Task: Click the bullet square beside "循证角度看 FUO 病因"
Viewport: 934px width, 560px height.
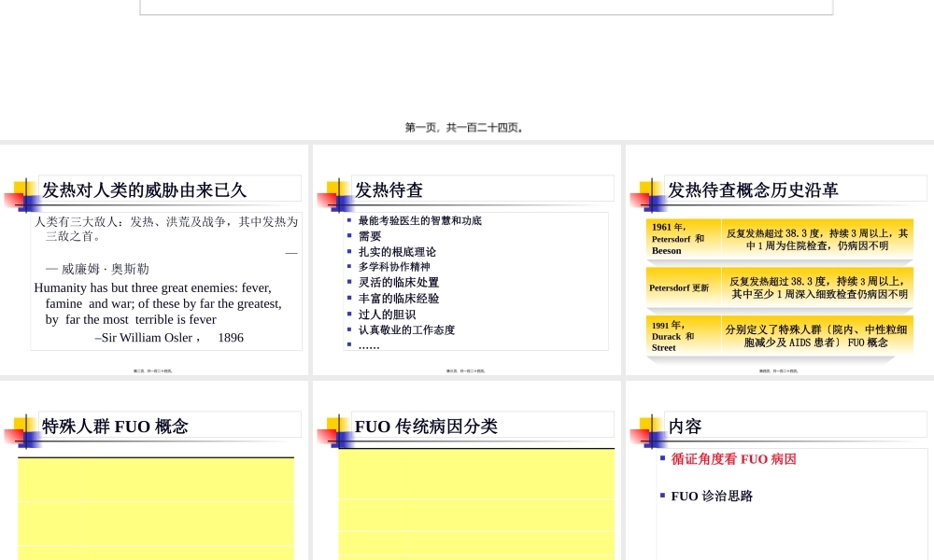Action: point(662,459)
